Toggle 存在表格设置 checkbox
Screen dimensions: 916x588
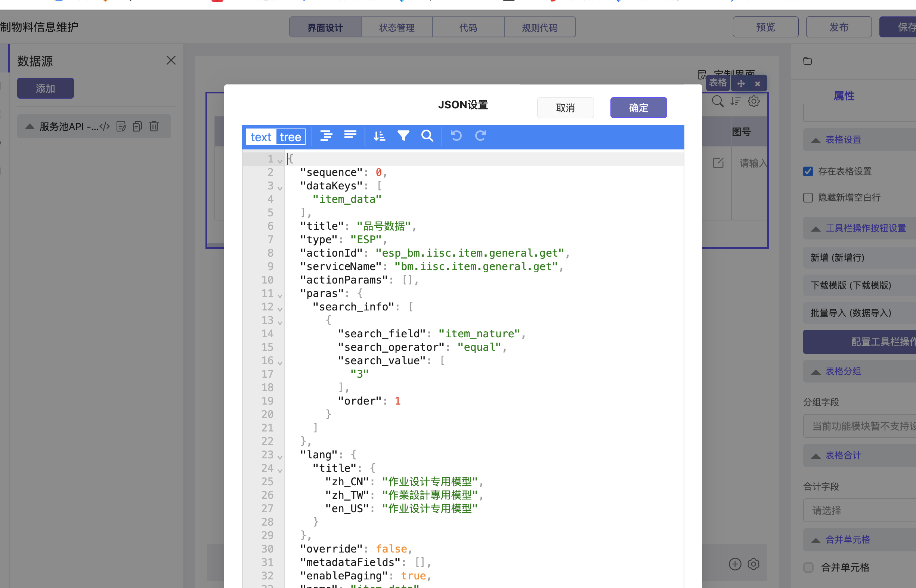point(808,171)
